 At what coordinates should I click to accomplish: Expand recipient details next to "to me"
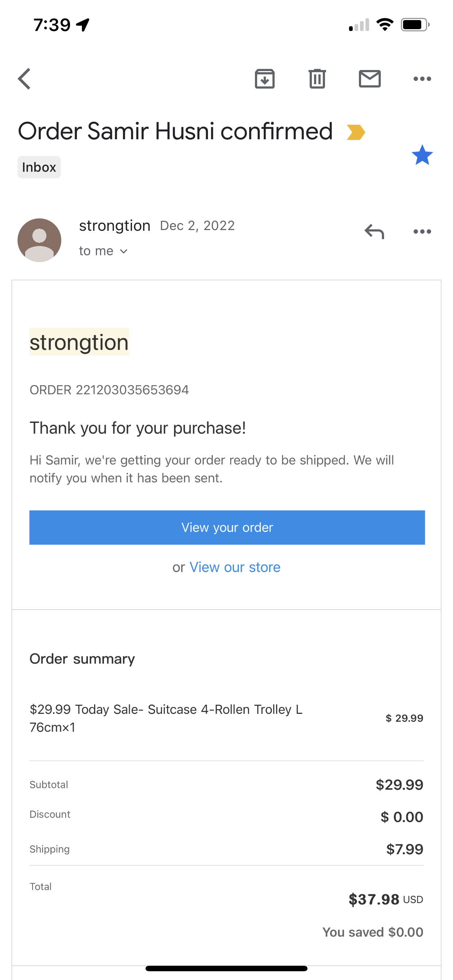coord(123,251)
